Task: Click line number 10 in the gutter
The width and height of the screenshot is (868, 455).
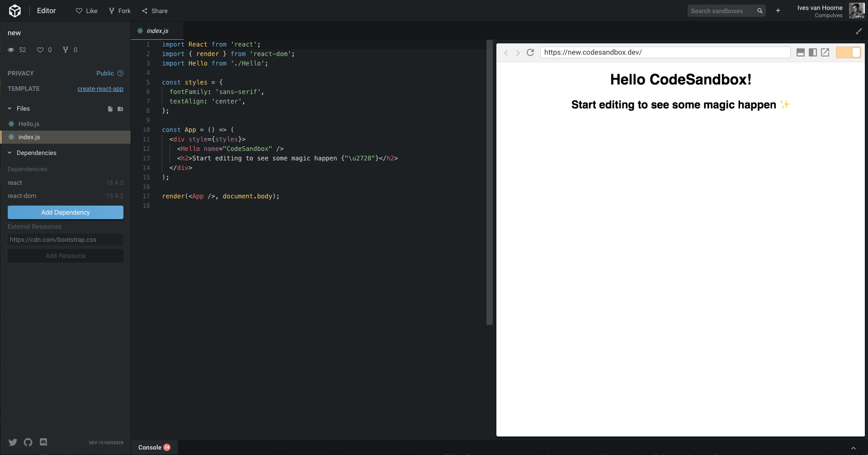Action: 146,130
